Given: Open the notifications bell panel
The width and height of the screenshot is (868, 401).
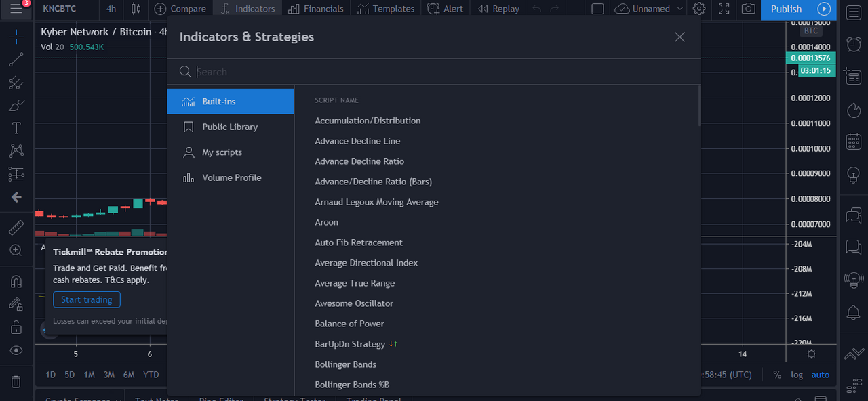Looking at the screenshot, I should (x=854, y=312).
